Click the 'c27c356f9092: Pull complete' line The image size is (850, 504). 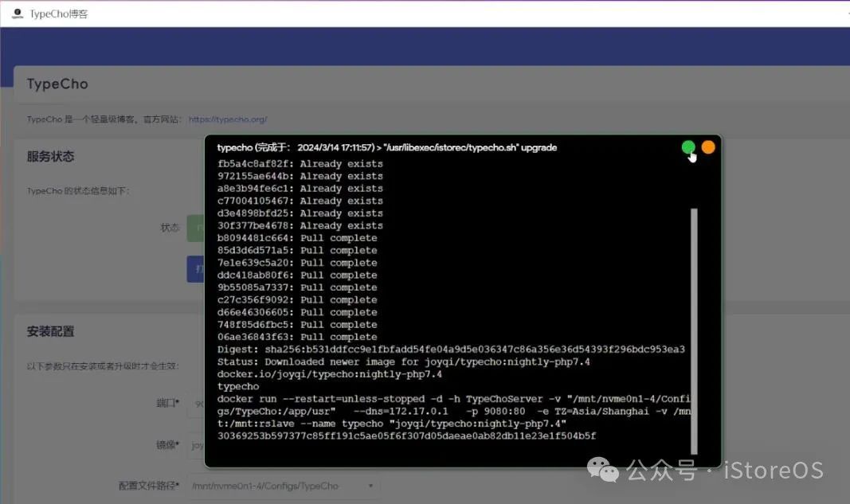(x=297, y=299)
